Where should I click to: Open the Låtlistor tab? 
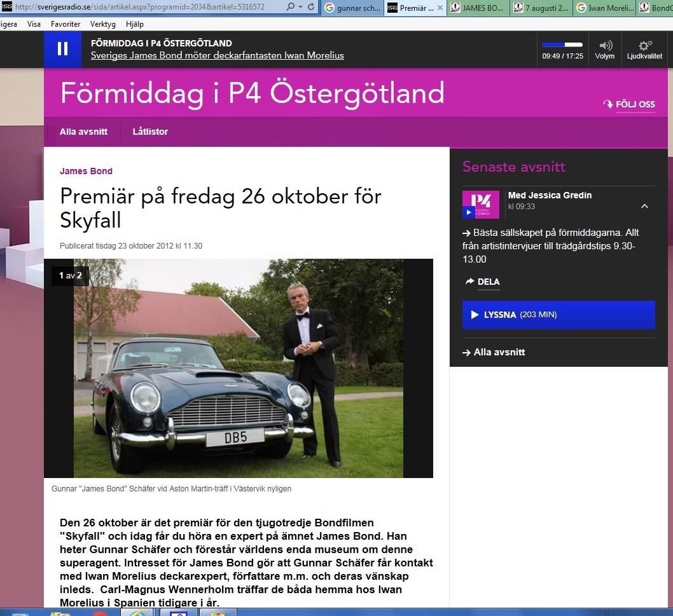[x=150, y=132]
